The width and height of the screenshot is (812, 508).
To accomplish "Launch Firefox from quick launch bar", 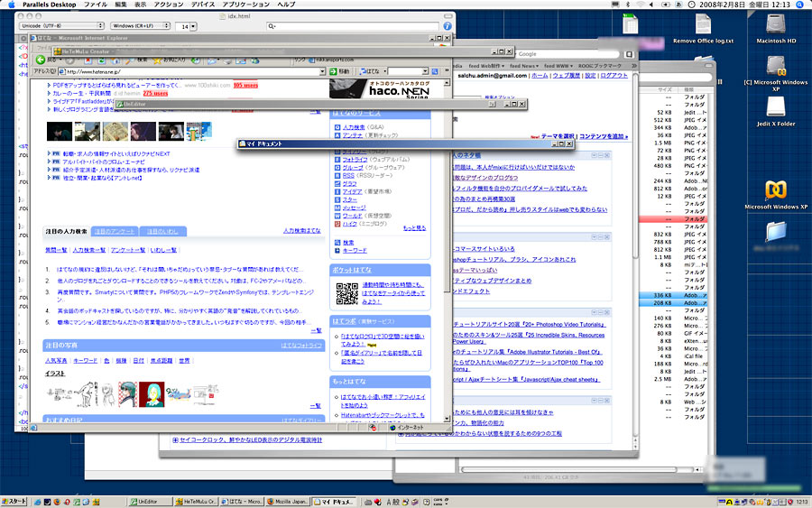I will (57, 502).
